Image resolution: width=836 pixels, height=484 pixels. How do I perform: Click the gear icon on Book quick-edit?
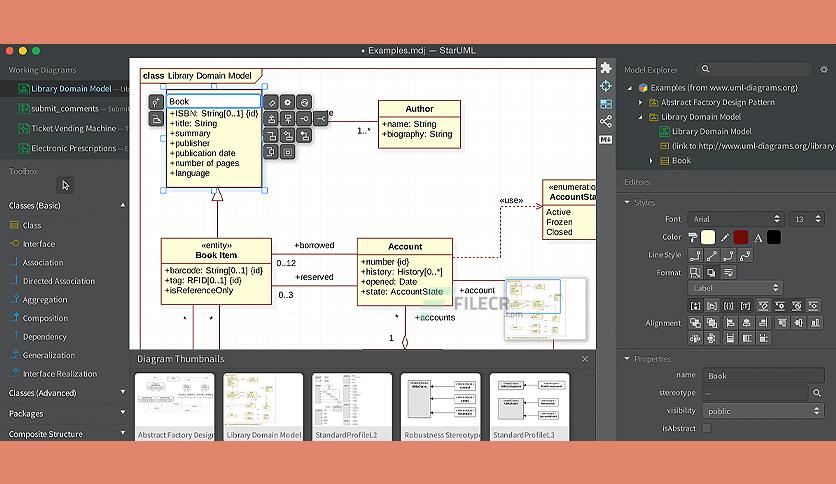coord(287,102)
